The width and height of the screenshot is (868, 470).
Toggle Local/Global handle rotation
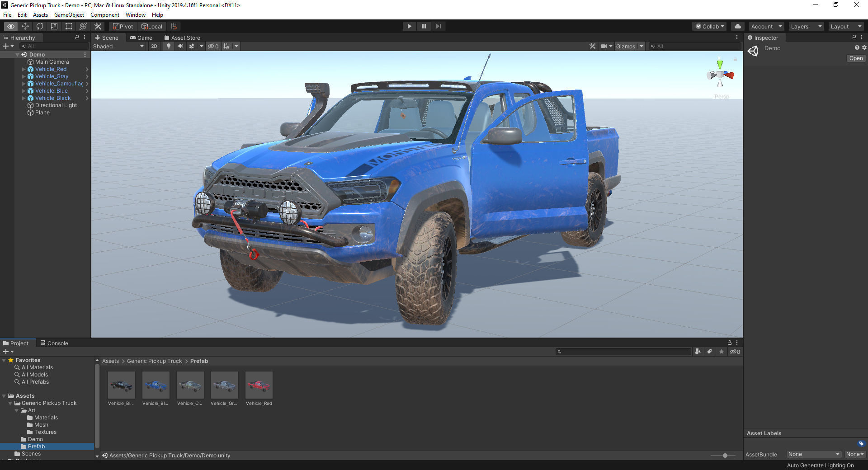[152, 26]
